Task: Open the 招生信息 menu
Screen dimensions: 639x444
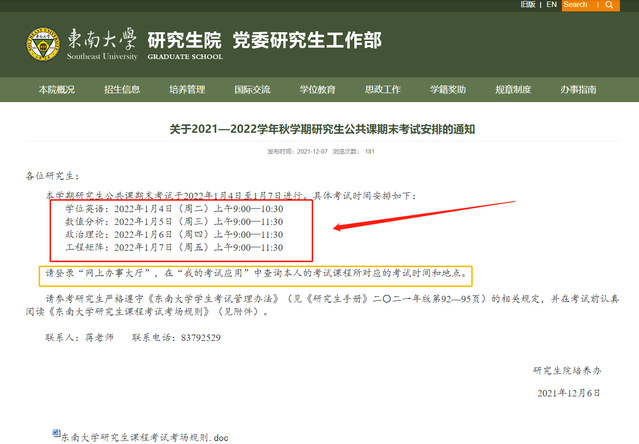Action: pos(122,90)
